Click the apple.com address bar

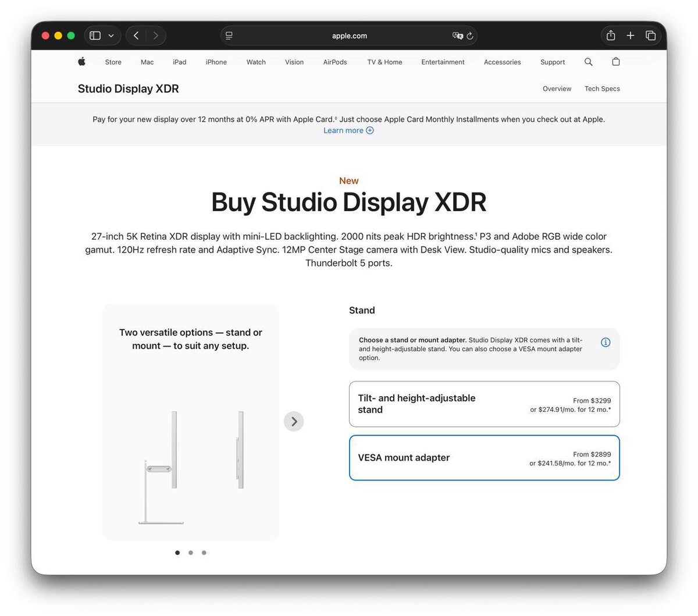tap(349, 35)
